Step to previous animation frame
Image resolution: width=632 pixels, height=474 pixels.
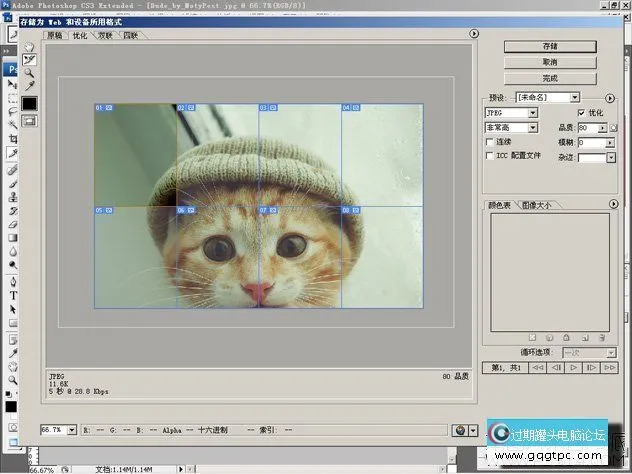coord(556,367)
